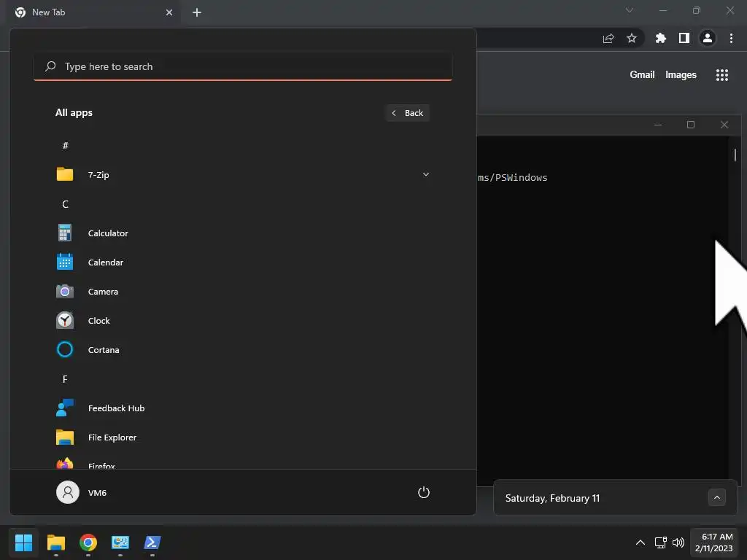
Task: Select the C letter header
Action: 65,204
